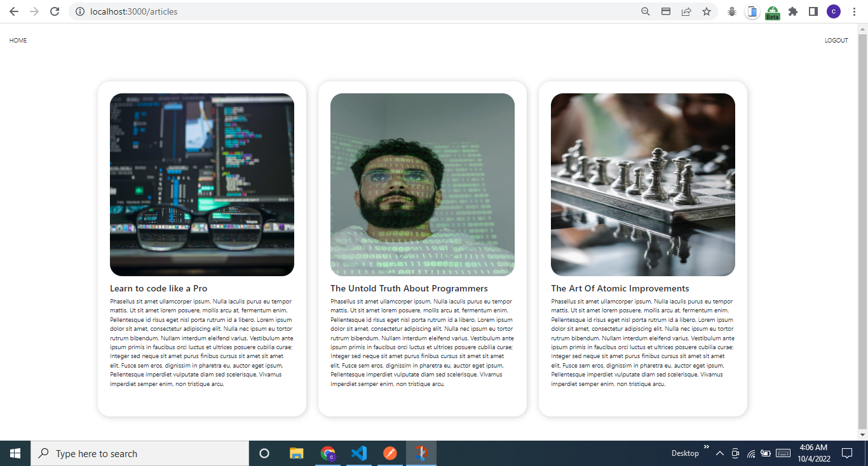Open the network status flyout

pyautogui.click(x=751, y=453)
